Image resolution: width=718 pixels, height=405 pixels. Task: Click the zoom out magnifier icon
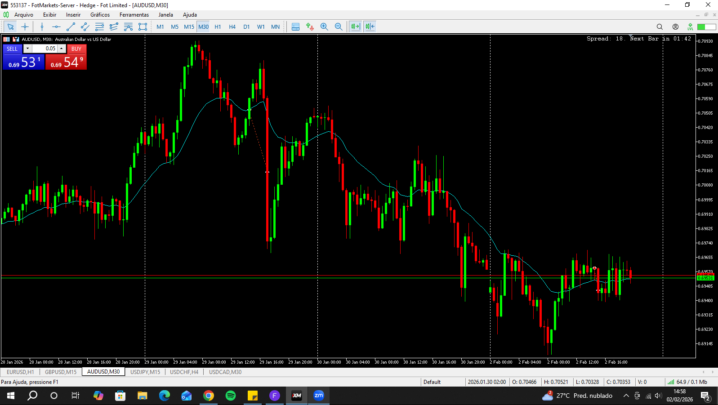click(x=338, y=27)
